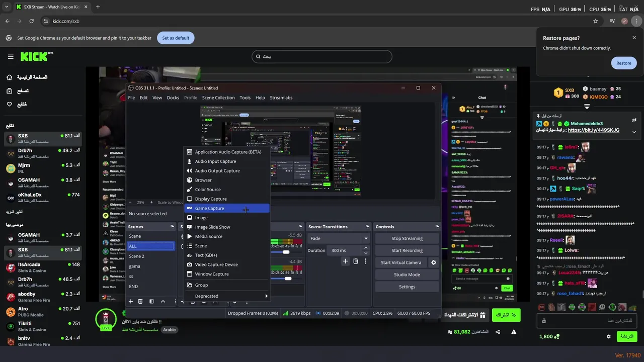The image size is (644, 362).
Task: Open Scene Transitions three-dot properties menu
Action: [365, 261]
